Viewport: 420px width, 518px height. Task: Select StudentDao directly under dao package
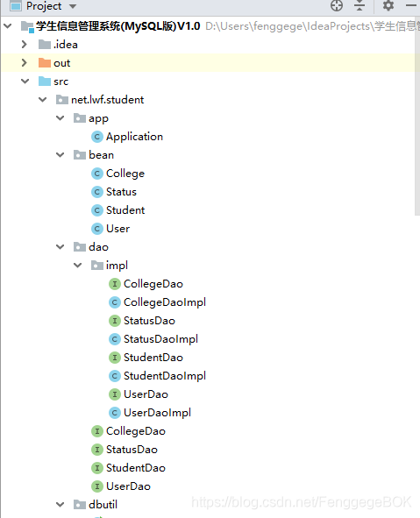(136, 468)
